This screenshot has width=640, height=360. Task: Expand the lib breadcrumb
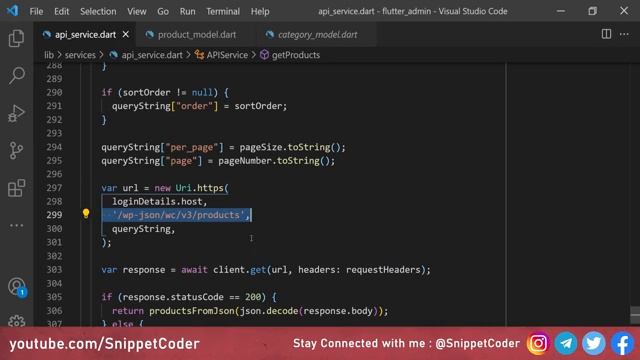49,55
